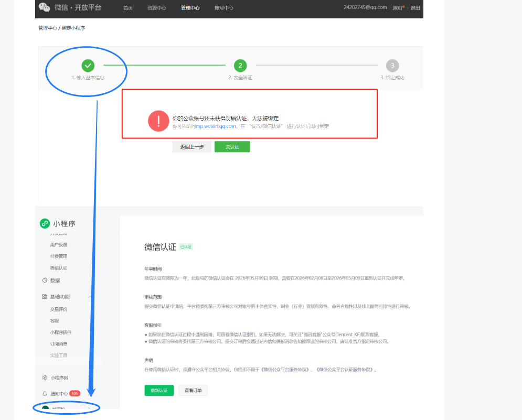Click the 客服指引 section heading

153,326
